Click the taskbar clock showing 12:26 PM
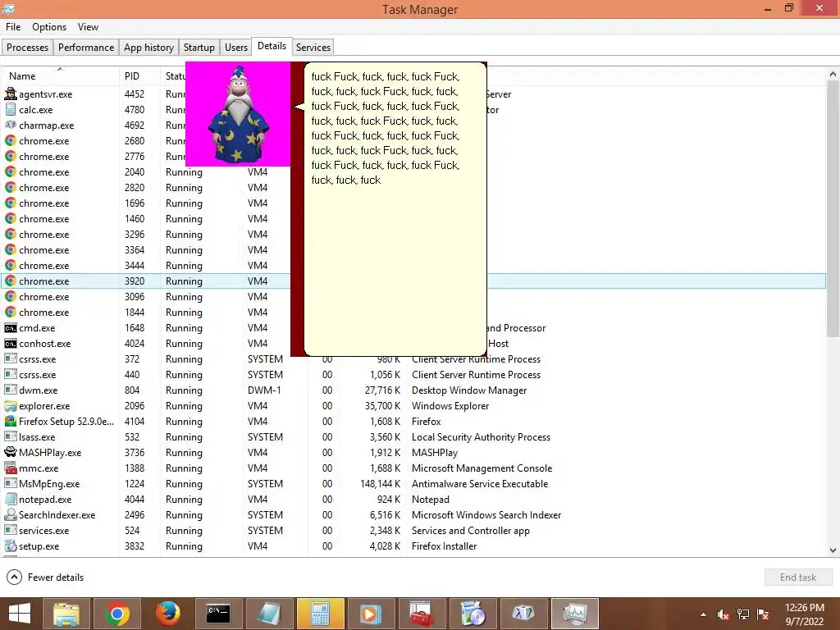 805,614
